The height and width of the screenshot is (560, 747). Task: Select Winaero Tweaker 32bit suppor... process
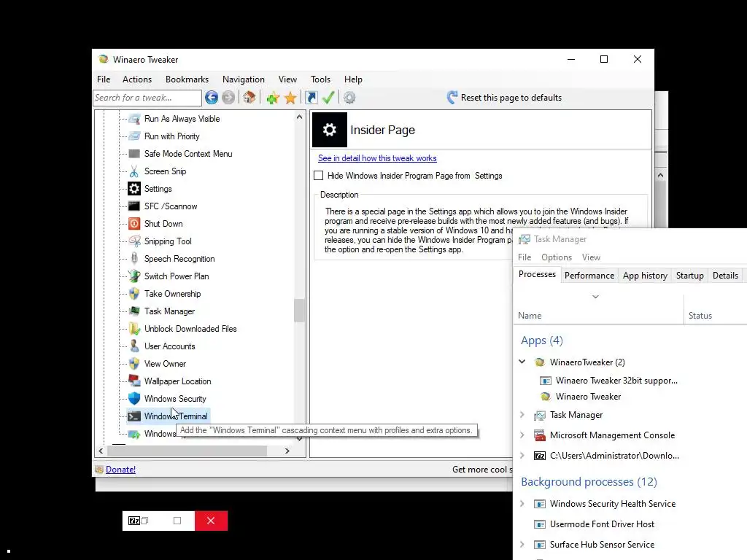616,381
